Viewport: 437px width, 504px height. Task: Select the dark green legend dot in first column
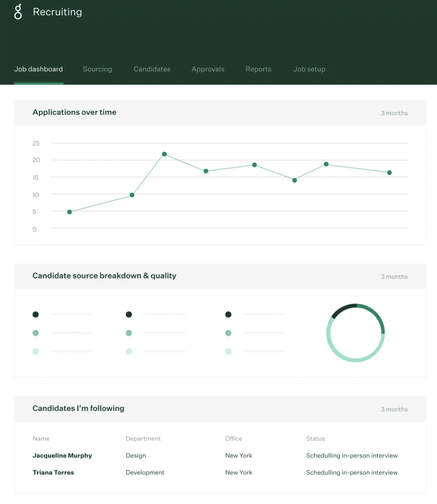coord(35,314)
